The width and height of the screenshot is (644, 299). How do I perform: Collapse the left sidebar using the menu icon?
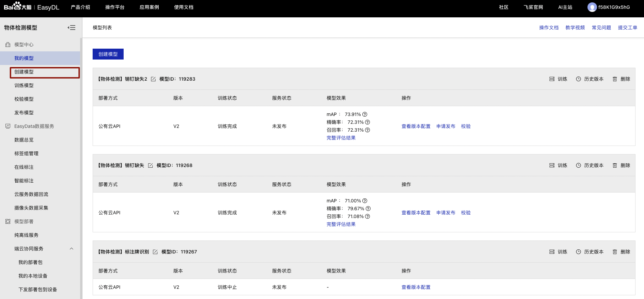pos(72,28)
